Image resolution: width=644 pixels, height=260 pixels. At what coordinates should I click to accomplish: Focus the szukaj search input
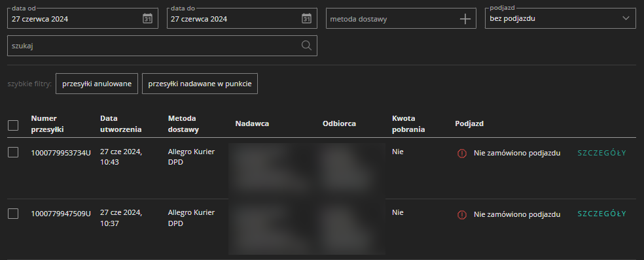(x=162, y=46)
